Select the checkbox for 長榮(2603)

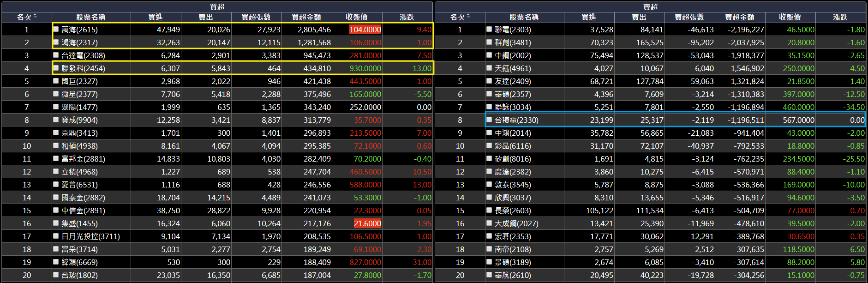pos(489,210)
